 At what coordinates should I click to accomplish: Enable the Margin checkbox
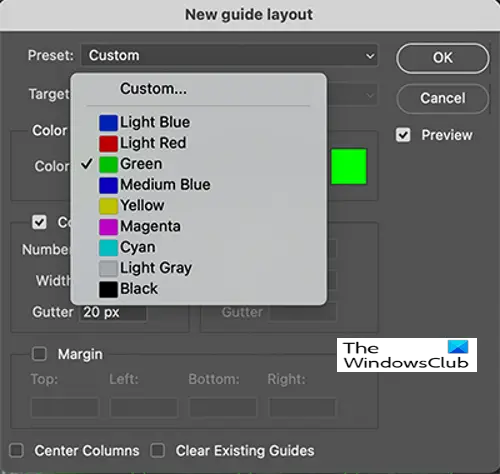[x=39, y=354]
